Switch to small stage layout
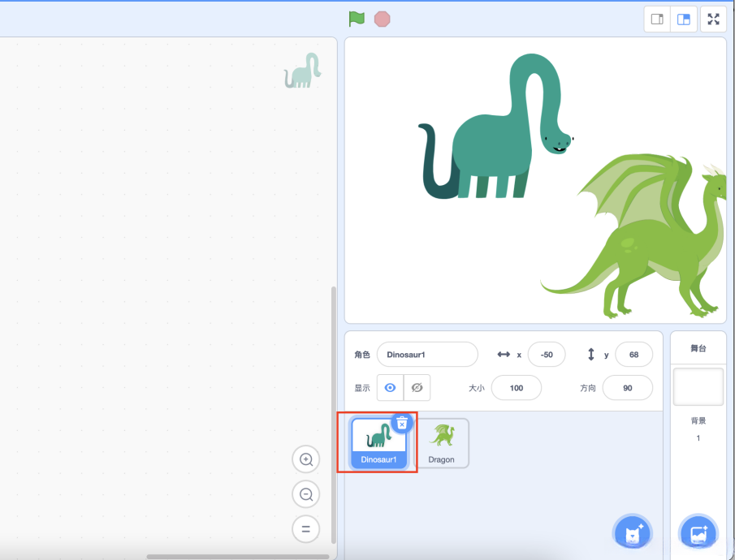The width and height of the screenshot is (735, 560). [x=656, y=19]
